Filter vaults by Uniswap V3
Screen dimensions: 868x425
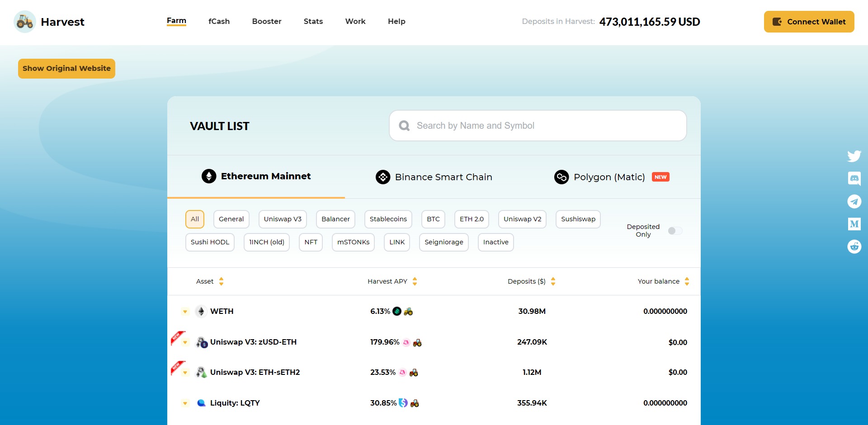point(283,219)
